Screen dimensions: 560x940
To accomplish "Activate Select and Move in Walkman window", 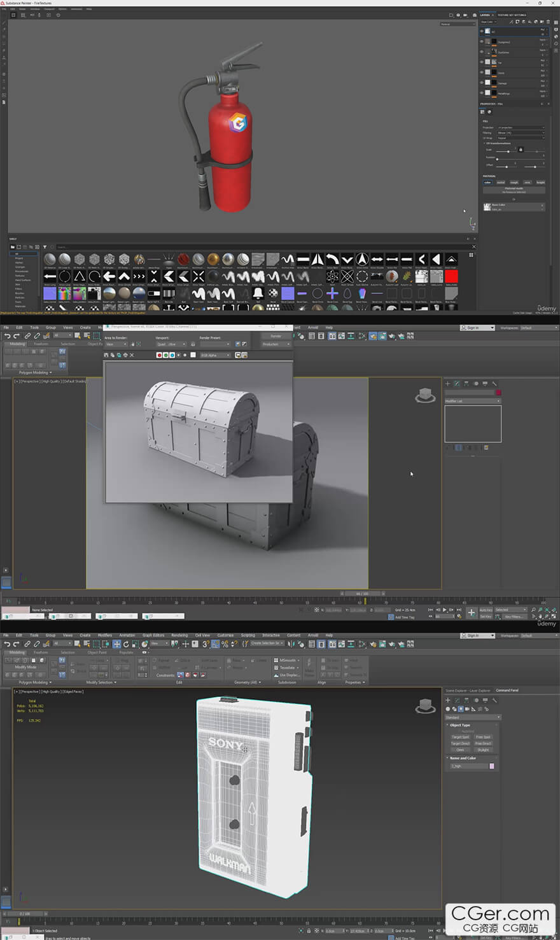I will point(116,644).
